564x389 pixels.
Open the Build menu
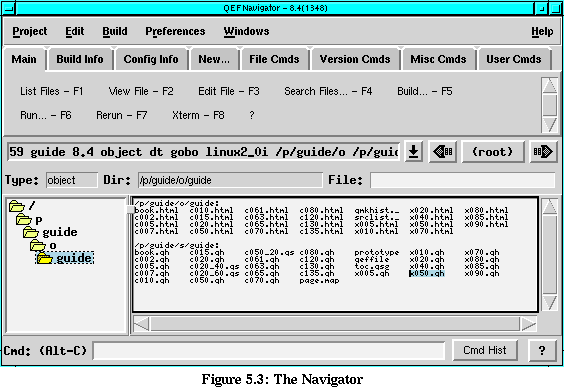115,31
